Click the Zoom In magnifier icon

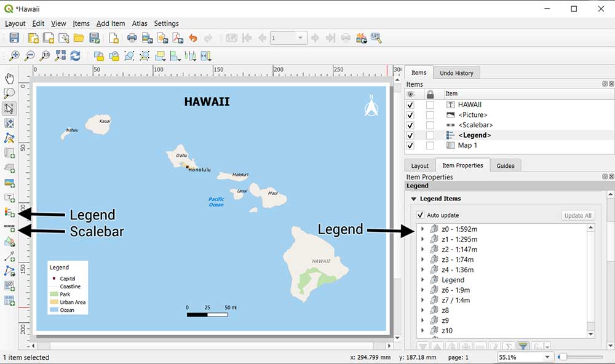click(14, 56)
